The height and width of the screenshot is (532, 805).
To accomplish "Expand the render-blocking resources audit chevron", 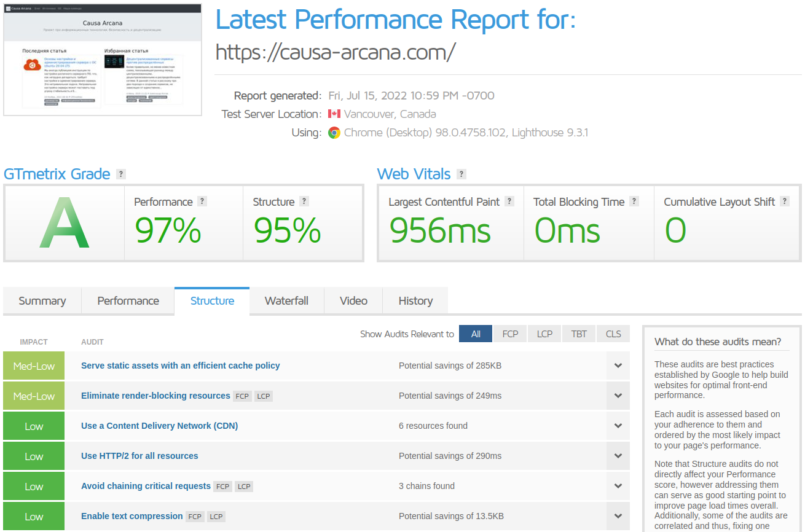I will 618,396.
